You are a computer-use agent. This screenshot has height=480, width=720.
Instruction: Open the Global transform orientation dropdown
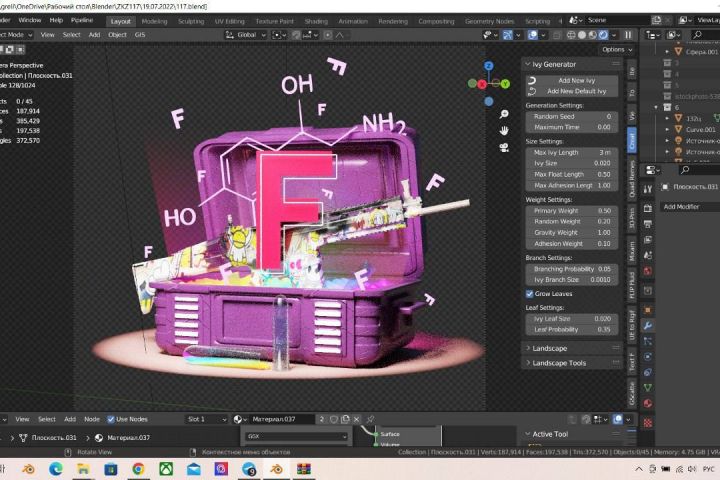[246, 35]
